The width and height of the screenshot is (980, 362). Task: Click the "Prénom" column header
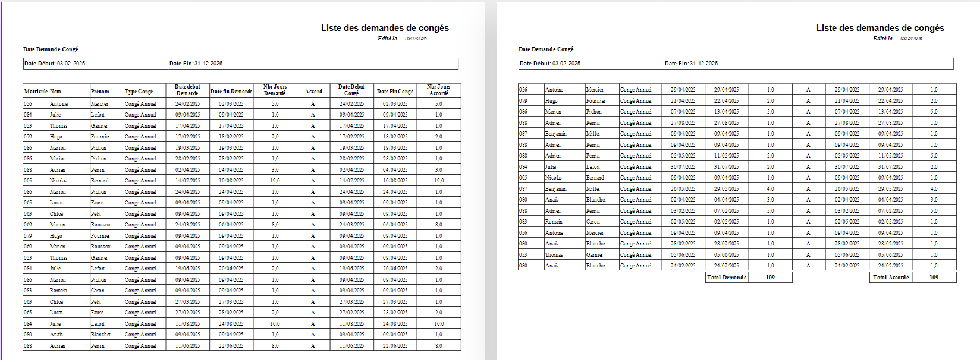click(x=100, y=92)
